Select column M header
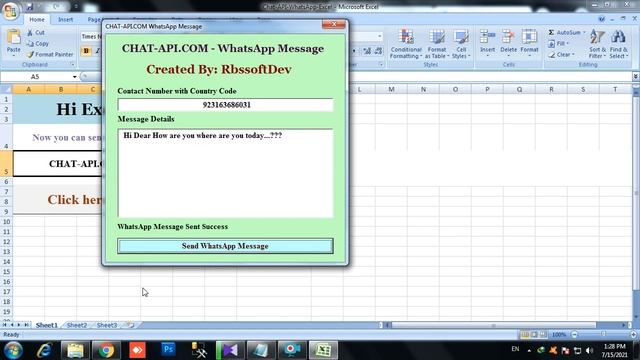 click(391, 89)
